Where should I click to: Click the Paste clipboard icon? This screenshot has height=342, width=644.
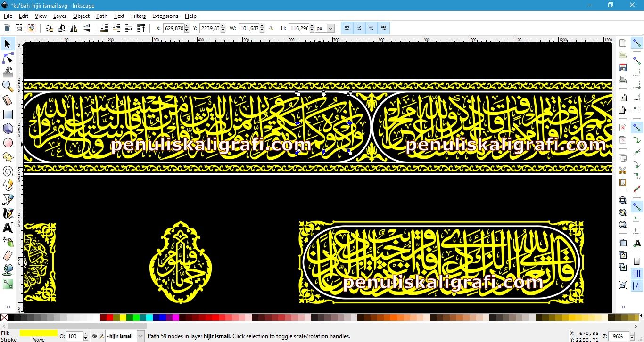click(623, 182)
